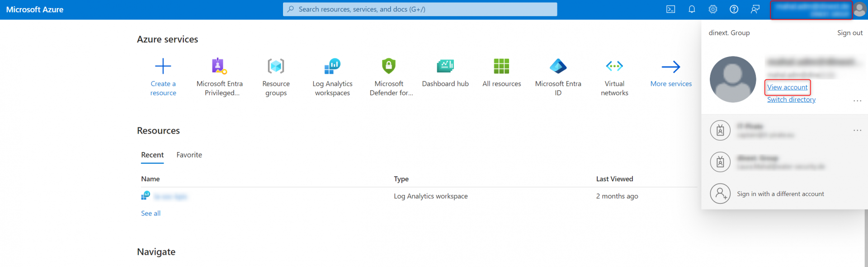This screenshot has height=267, width=868.
Task: Open Microsoft Entra Privileged Identity Management icon
Action: point(219,66)
